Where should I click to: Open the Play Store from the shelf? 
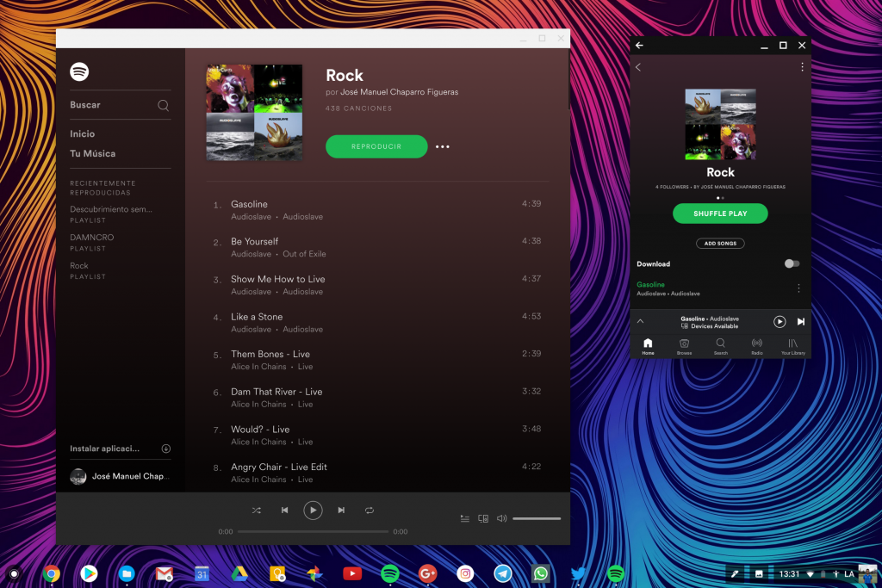89,573
